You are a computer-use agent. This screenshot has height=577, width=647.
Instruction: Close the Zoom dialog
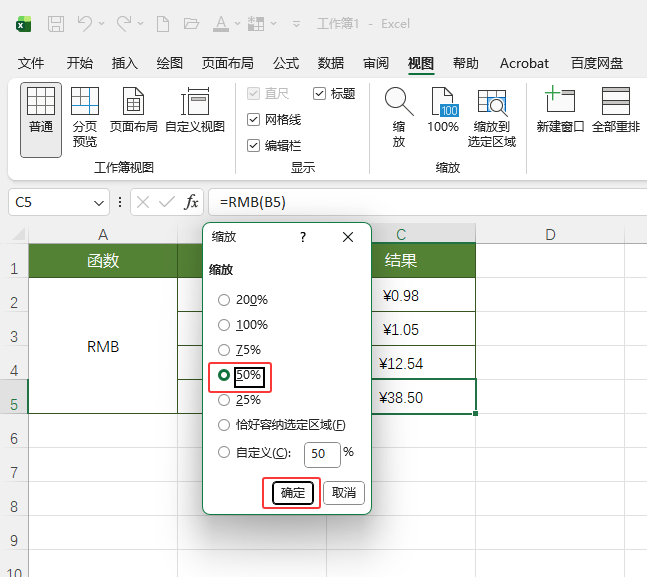point(348,237)
